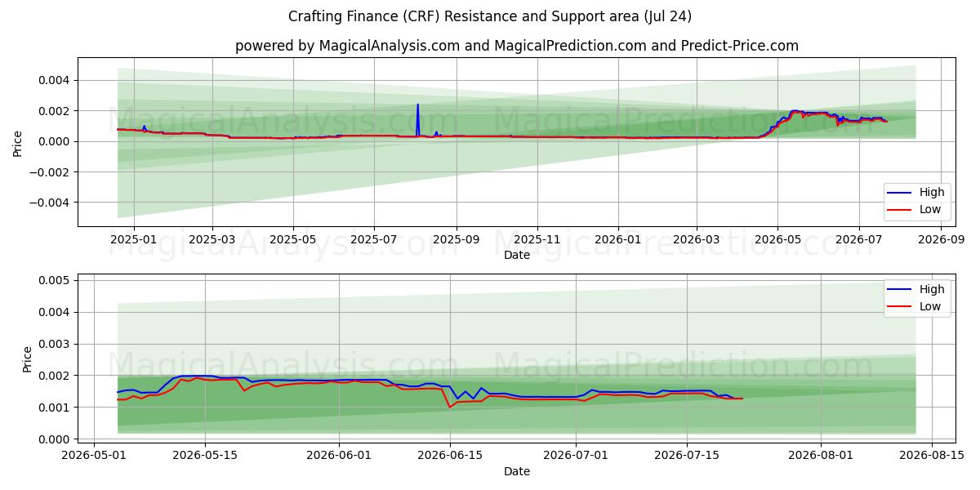Click the '2026-05' x-axis label in upper chart
This screenshot has height=490, width=980.
[x=777, y=239]
